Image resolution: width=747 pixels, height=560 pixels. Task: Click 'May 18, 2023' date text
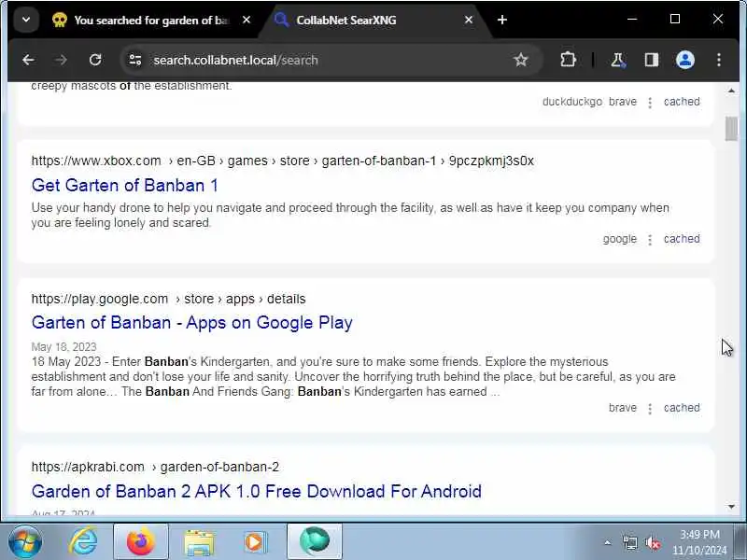click(x=63, y=346)
